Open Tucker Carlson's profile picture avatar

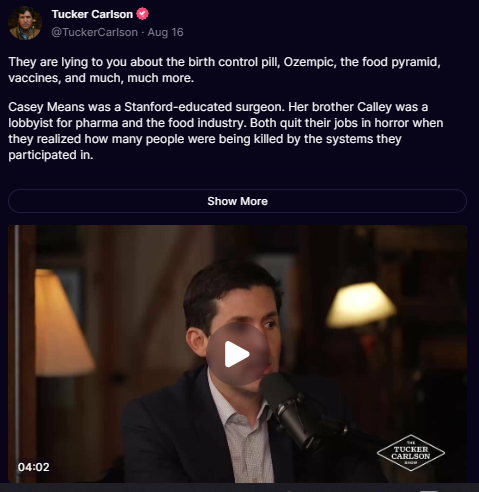[x=25, y=23]
